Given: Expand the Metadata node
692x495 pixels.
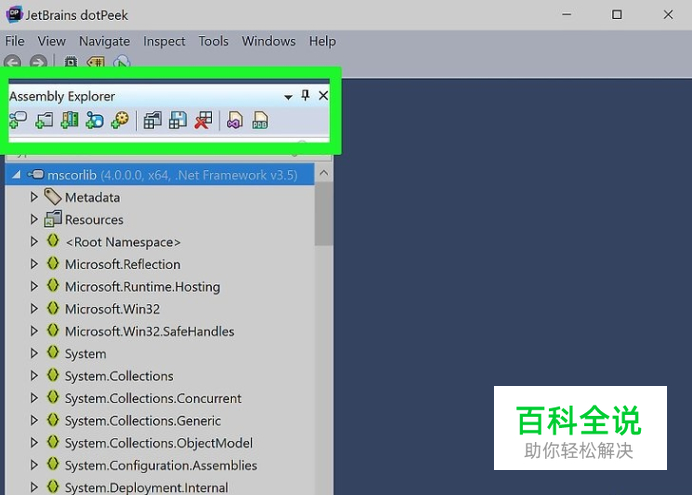Looking at the screenshot, I should (34, 197).
